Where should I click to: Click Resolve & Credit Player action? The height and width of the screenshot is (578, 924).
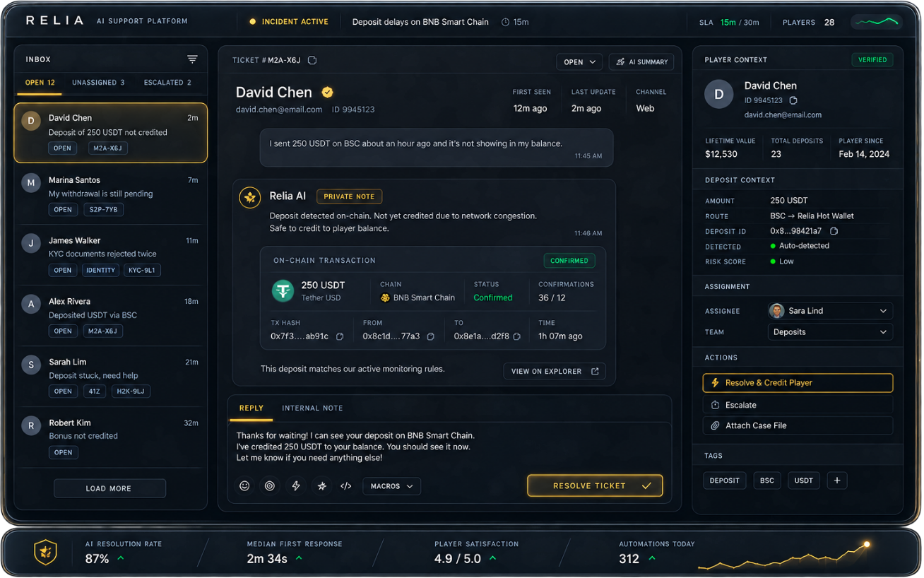pos(798,383)
